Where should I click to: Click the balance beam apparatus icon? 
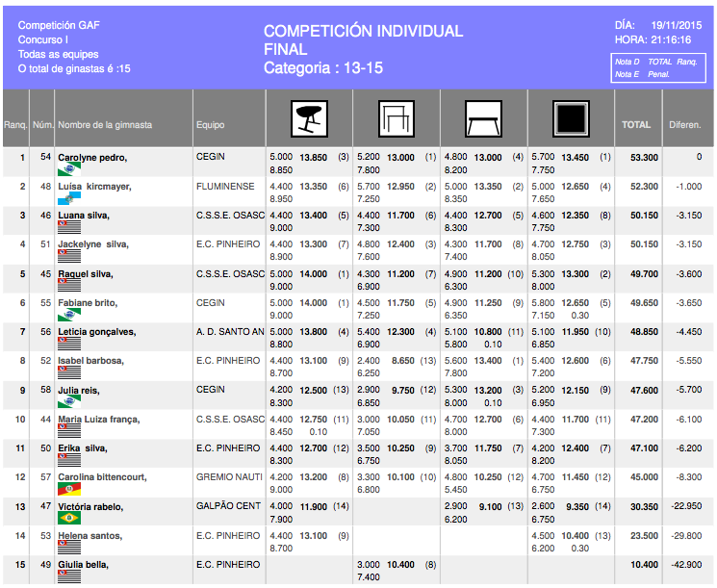[x=483, y=119]
